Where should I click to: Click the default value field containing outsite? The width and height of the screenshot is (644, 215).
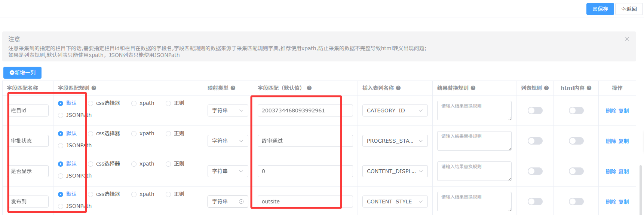(299, 202)
